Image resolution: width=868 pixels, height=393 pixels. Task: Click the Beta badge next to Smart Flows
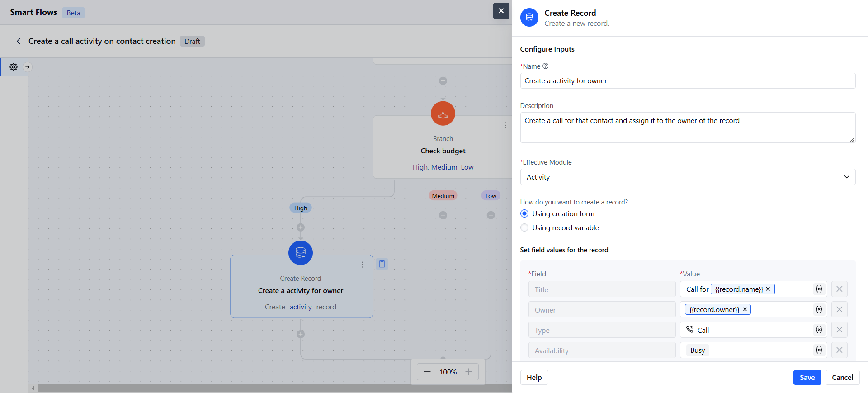click(x=73, y=13)
